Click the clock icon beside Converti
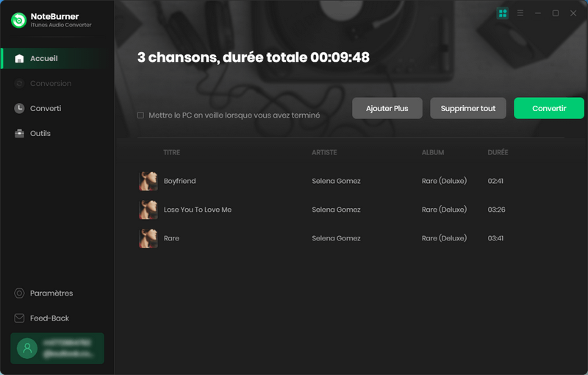588x375 pixels. pos(19,108)
